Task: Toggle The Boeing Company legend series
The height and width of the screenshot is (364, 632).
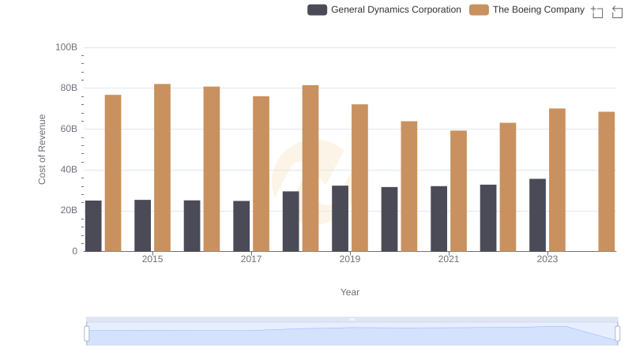Action: (527, 9)
